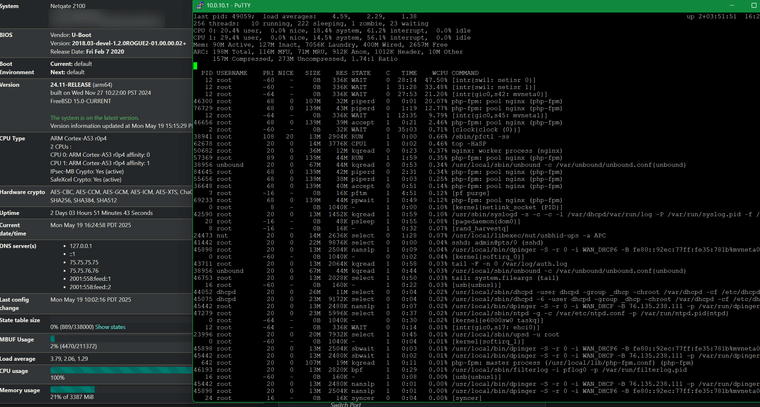Image resolution: width=760 pixels, height=407 pixels.
Task: Click the '[pf purge]' process row
Action: (x=342, y=193)
